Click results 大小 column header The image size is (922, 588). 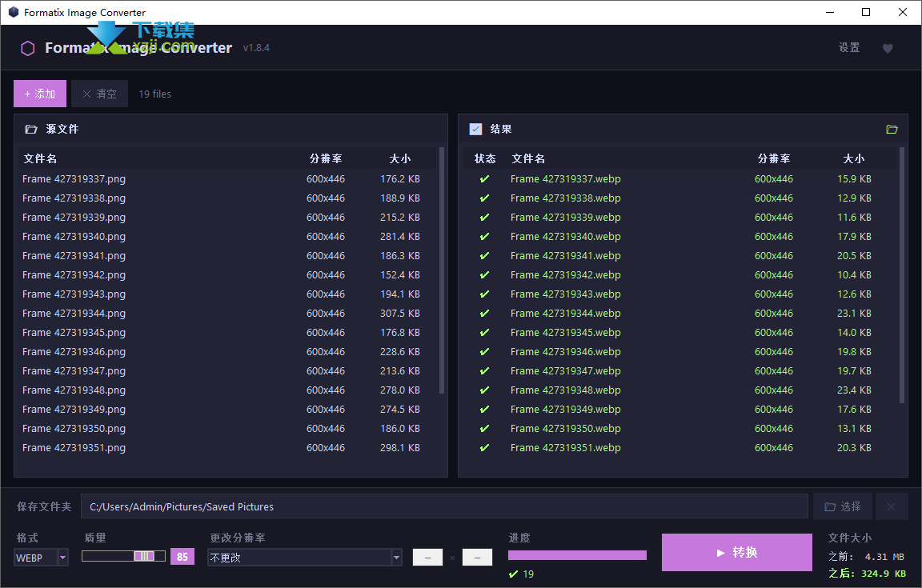854,158
